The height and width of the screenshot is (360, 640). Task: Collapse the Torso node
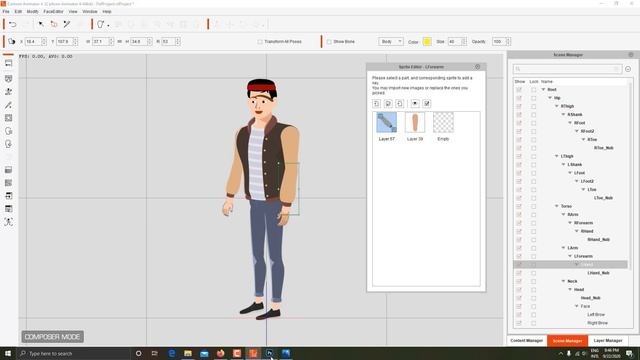(557, 206)
